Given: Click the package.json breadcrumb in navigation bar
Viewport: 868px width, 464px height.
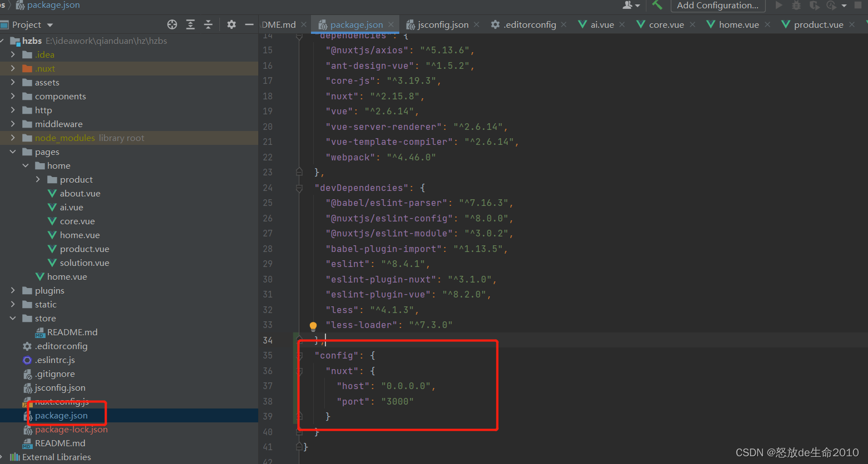Looking at the screenshot, I should tap(48, 5).
